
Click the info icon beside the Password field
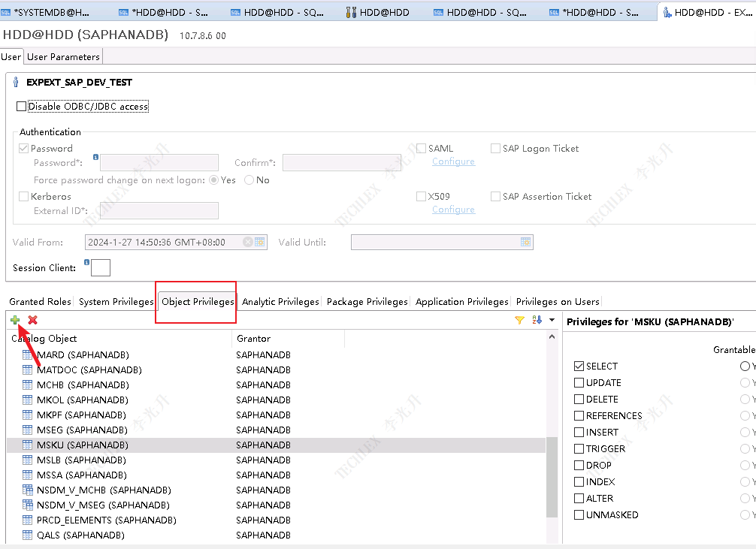(x=95, y=157)
